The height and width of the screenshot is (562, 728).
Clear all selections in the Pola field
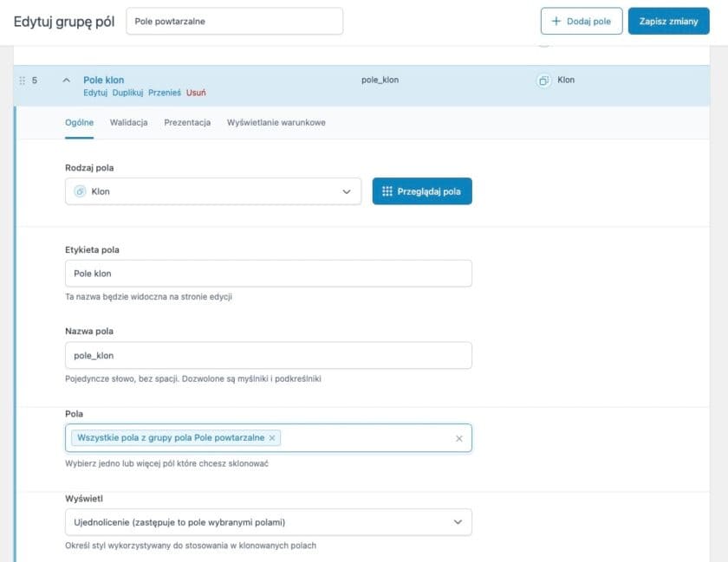tap(458, 439)
